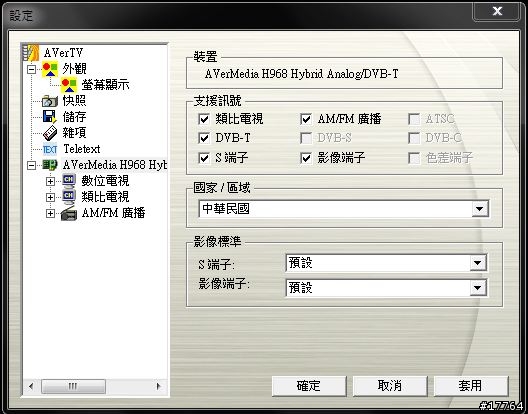Click the AVerTV root icon in tree
This screenshot has width=528, height=414.
(31, 53)
